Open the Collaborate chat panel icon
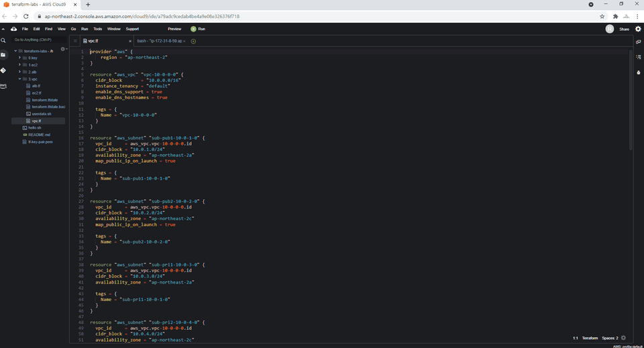This screenshot has width=644, height=348. [638, 42]
